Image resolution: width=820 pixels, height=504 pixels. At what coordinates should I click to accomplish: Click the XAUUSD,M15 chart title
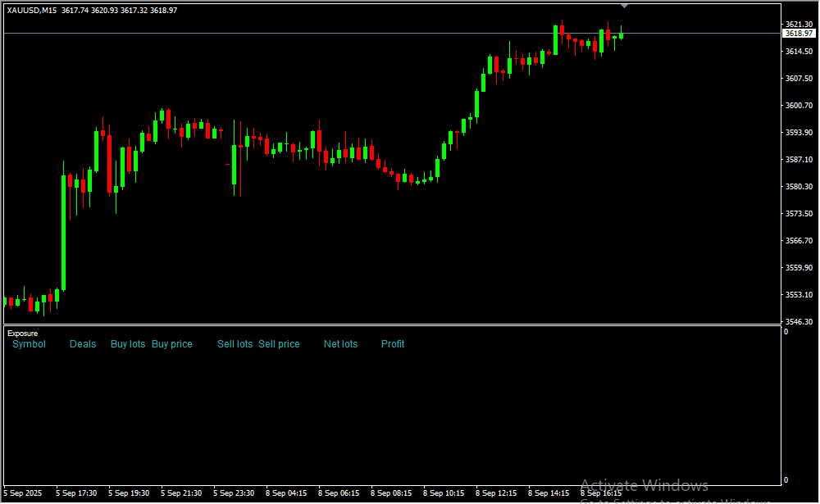[x=32, y=11]
